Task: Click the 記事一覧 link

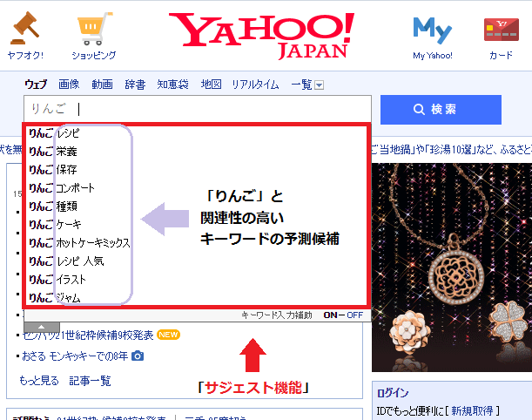Action: [90, 381]
